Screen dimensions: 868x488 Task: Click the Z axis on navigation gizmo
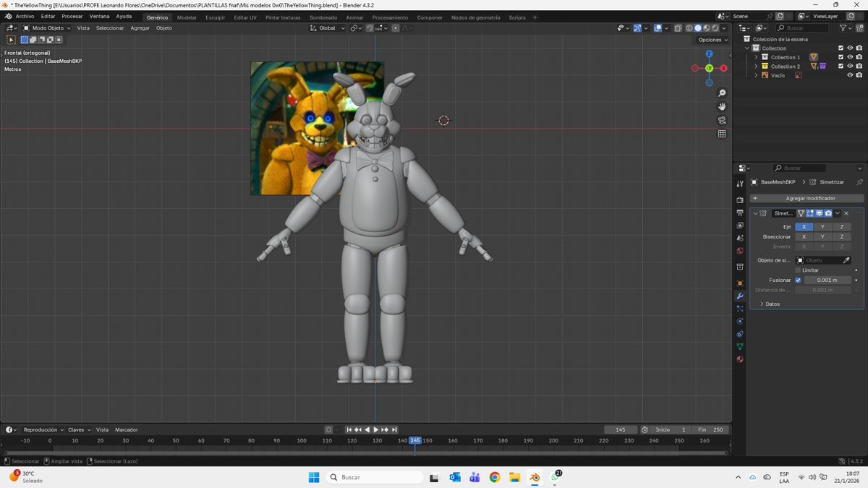pyautogui.click(x=709, y=54)
